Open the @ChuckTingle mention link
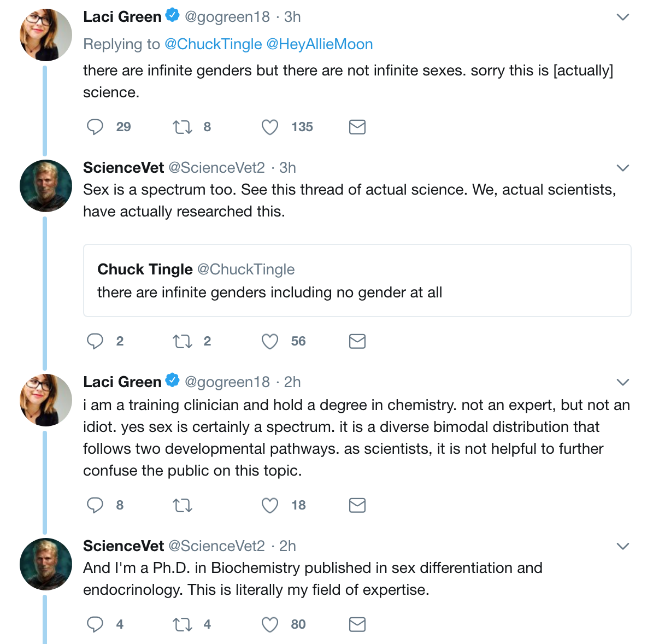The height and width of the screenshot is (644, 659). pyautogui.click(x=213, y=44)
